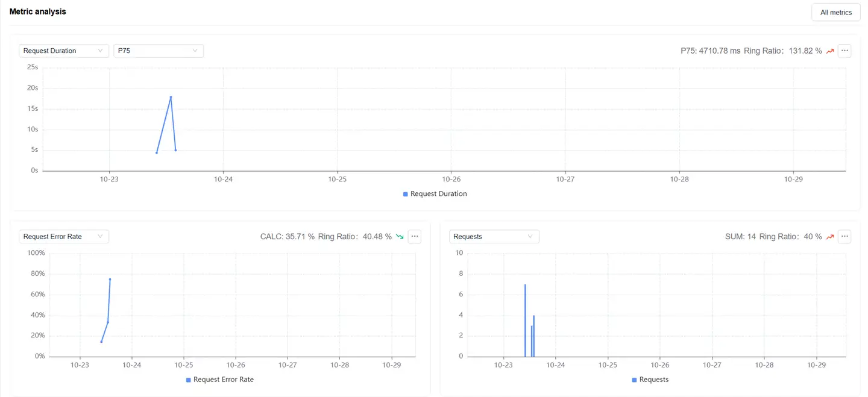Image resolution: width=868 pixels, height=397 pixels.
Task: Click the P75: 4710.78 ms summary text
Action: point(710,51)
